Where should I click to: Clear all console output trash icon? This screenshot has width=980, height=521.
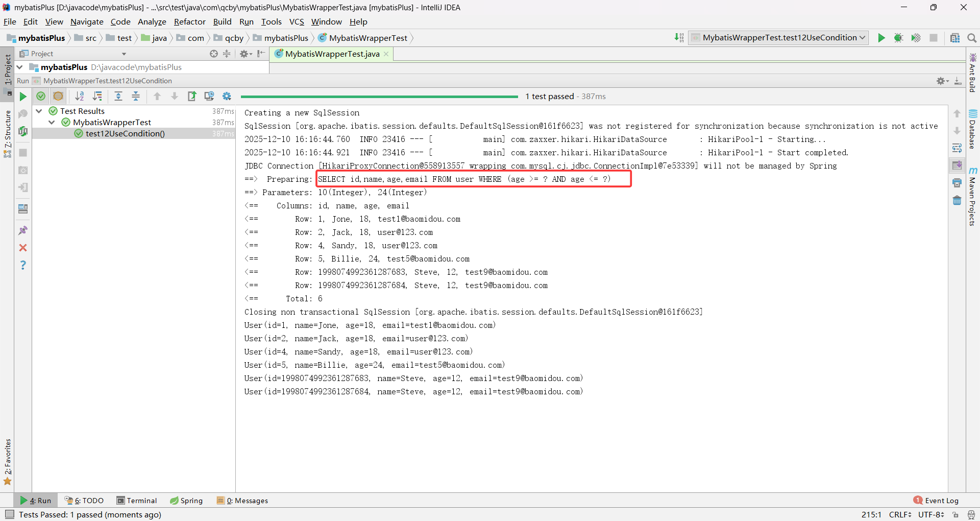tap(957, 200)
